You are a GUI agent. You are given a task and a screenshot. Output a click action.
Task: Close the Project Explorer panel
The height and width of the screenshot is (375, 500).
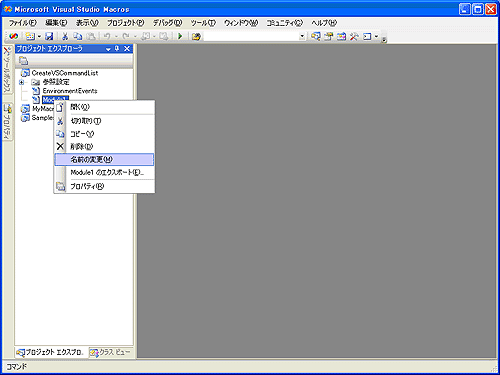tap(127, 49)
